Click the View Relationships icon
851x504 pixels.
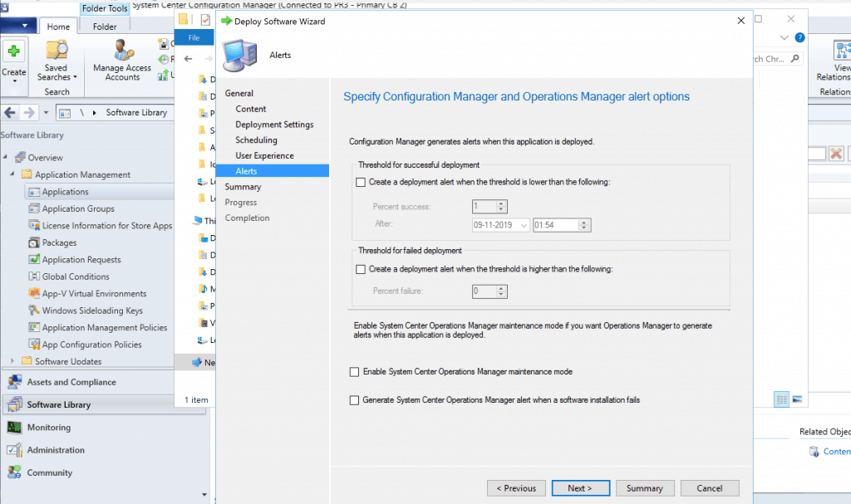click(841, 51)
